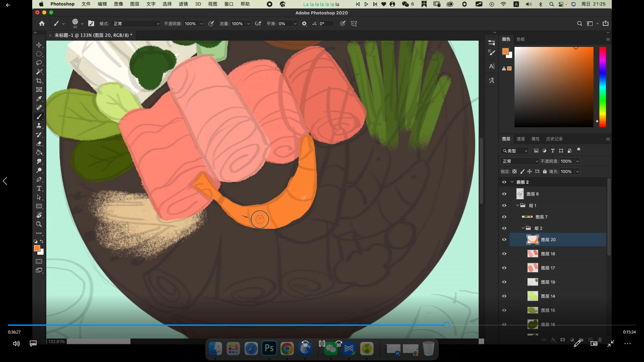This screenshot has height=362, width=644.
Task: Select the Clone Stamp tool
Action: coord(39,125)
